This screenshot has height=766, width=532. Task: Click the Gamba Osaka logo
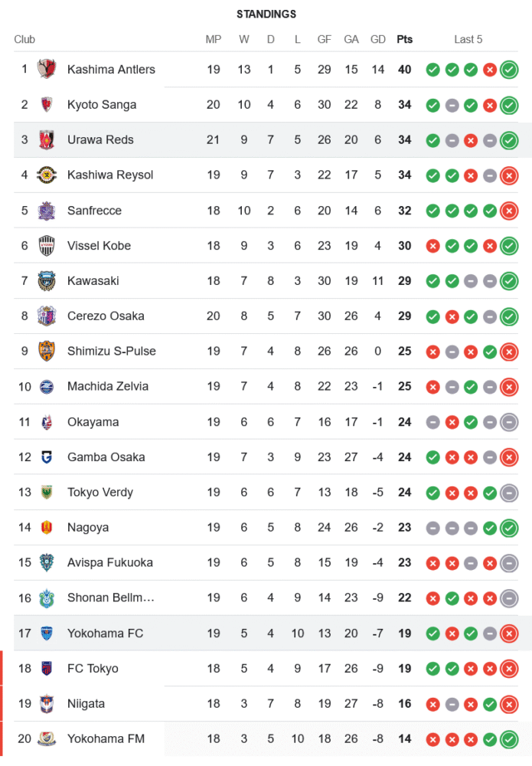[x=47, y=457]
